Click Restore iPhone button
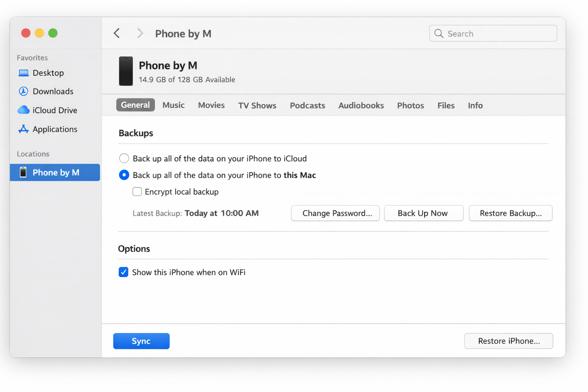The image size is (588, 392). pos(509,341)
